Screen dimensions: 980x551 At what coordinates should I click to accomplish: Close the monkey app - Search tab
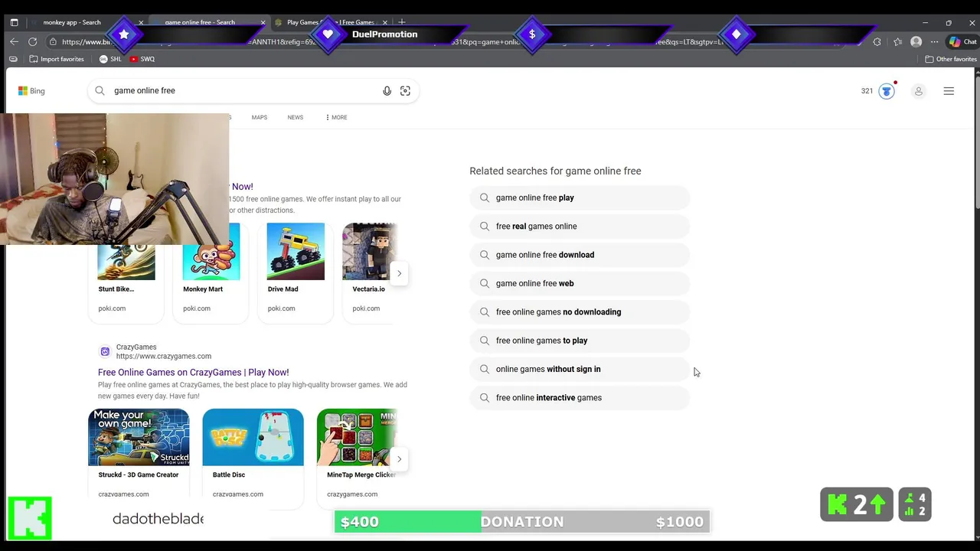[x=140, y=22]
